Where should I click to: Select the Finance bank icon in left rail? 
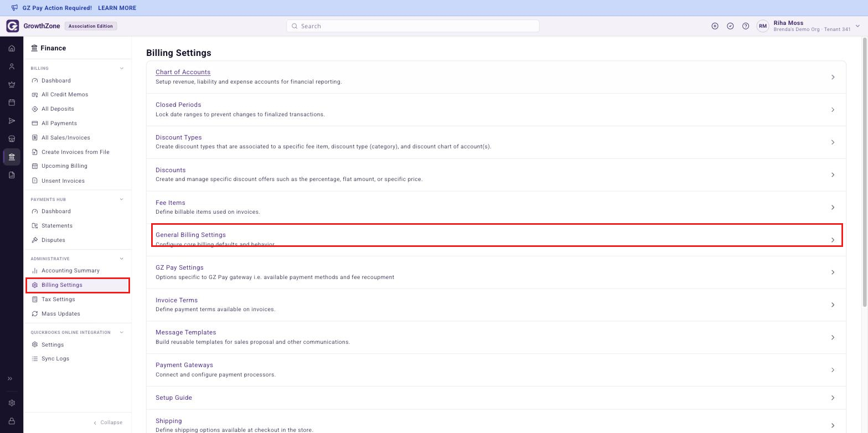[12, 157]
